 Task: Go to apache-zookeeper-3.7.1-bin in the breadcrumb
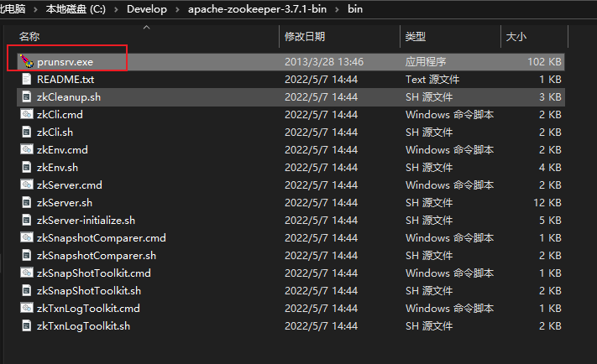258,8
